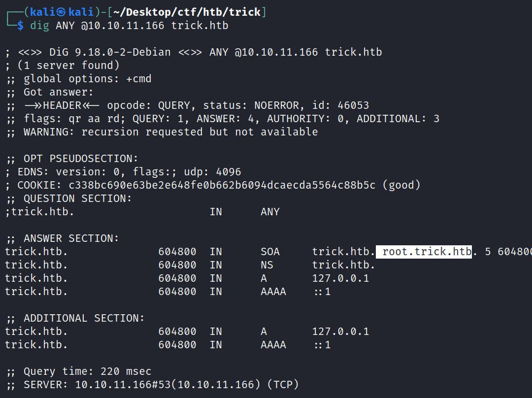
Task: Click the ANSWER SECTION heading
Action: point(71,238)
